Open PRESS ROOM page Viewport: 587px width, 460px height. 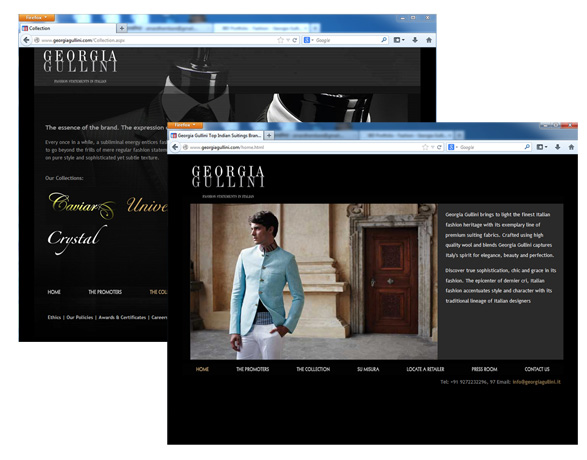(484, 369)
